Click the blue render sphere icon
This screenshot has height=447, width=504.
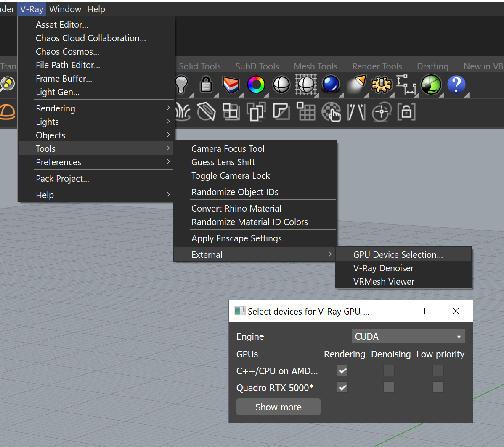click(x=331, y=84)
